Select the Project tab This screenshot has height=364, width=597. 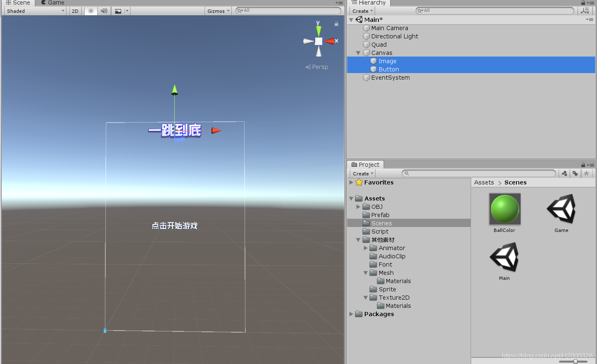[x=365, y=165]
